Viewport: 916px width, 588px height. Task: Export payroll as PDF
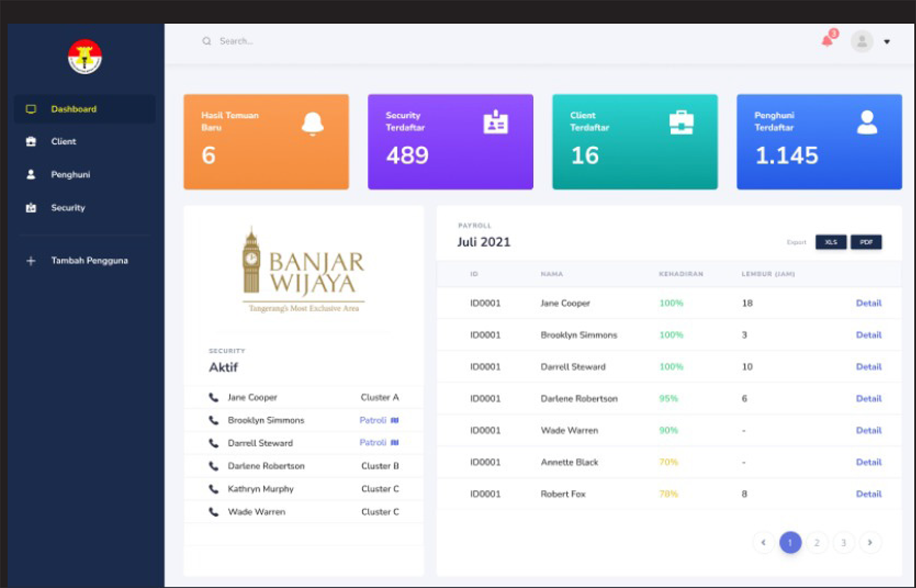coord(866,242)
